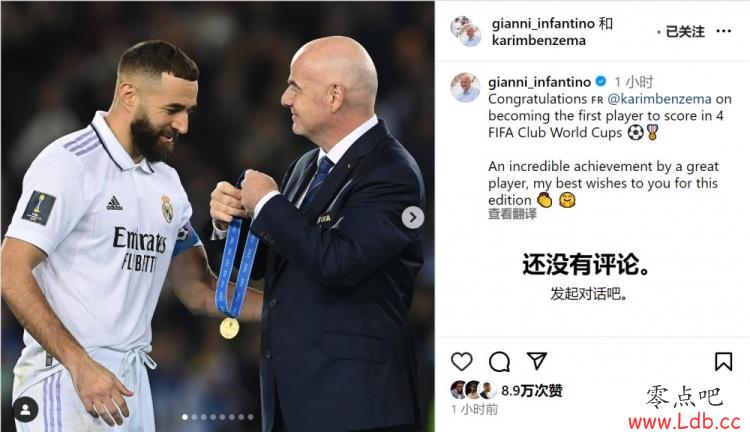Image resolution: width=750 pixels, height=432 pixels.
Task: Open the karimbenzema profile in the header
Action: pos(539,40)
